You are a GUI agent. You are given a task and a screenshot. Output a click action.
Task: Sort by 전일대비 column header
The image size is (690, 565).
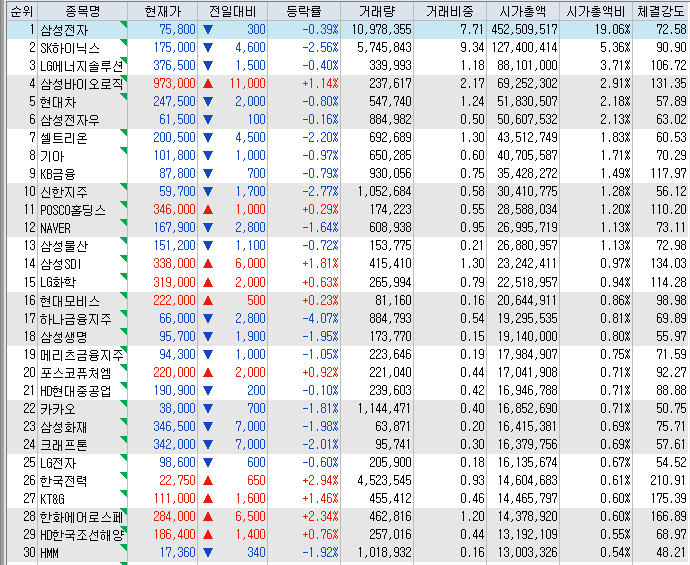[x=232, y=11]
